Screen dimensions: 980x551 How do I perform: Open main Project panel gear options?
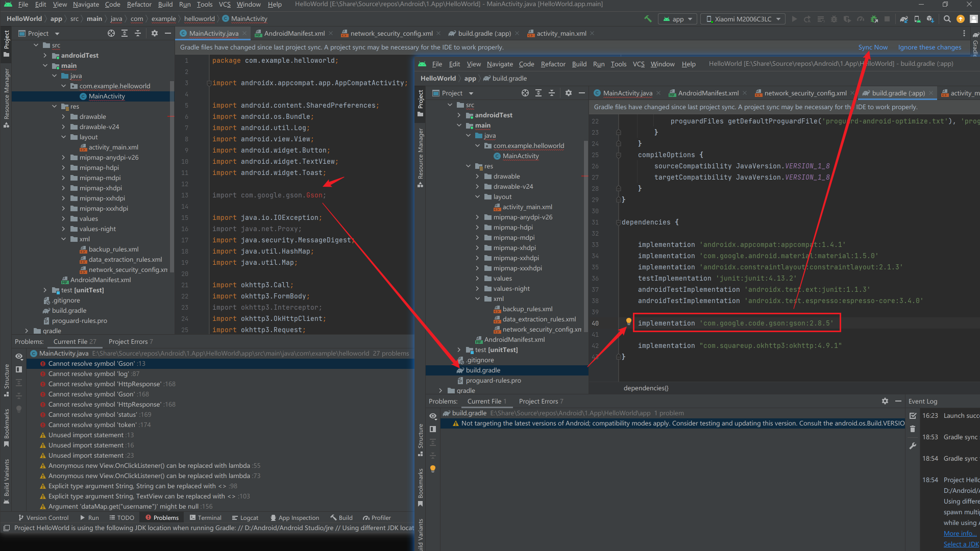pos(155,33)
